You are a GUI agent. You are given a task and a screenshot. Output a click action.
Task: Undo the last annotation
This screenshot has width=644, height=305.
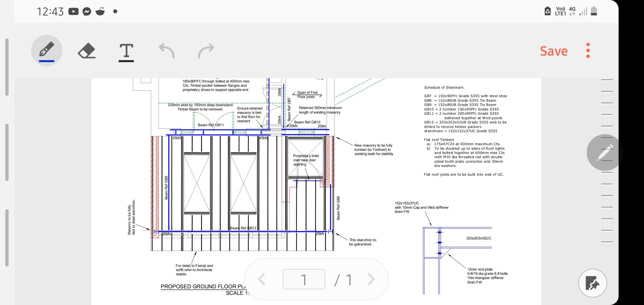[167, 51]
